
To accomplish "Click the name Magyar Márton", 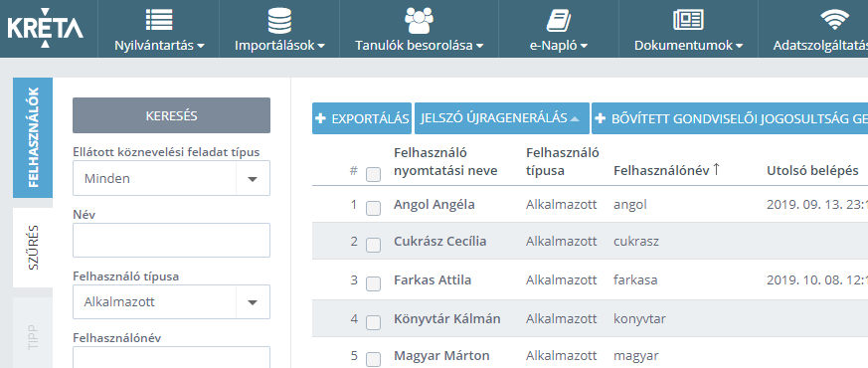I will click(x=441, y=355).
